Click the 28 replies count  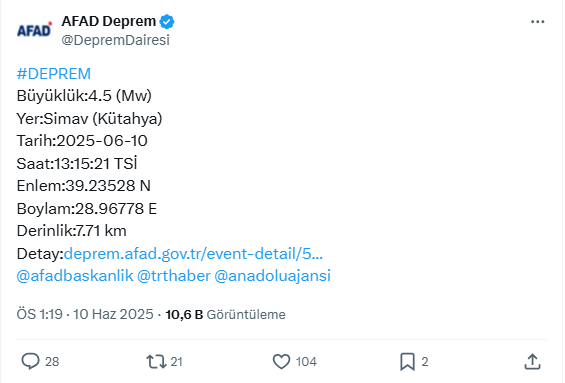pos(52,361)
